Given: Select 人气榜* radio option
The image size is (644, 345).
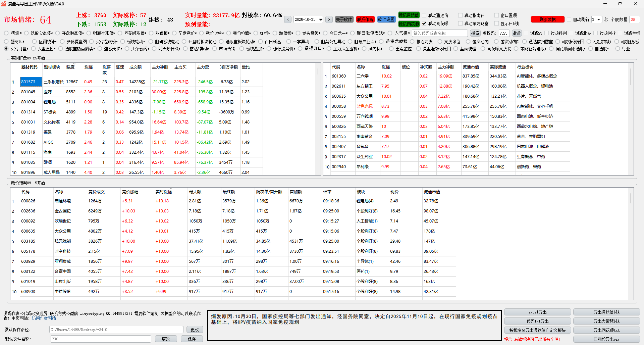Looking at the screenshot, I should [x=390, y=33].
